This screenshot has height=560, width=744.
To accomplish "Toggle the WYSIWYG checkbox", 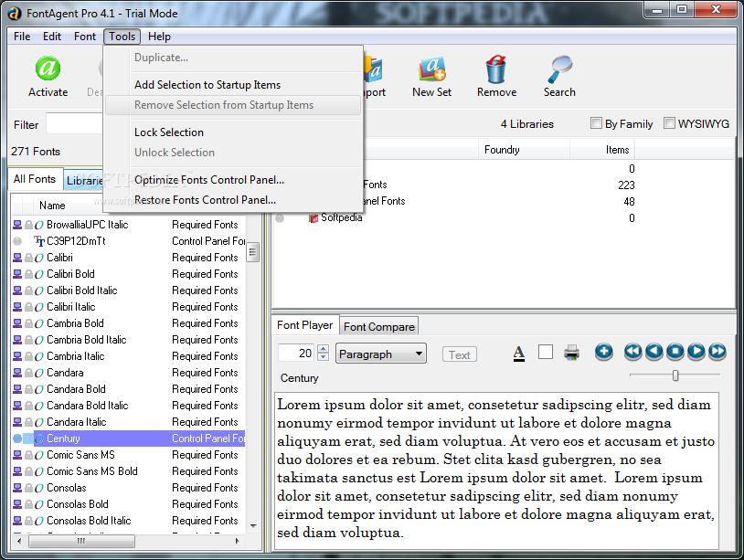I will [x=669, y=123].
